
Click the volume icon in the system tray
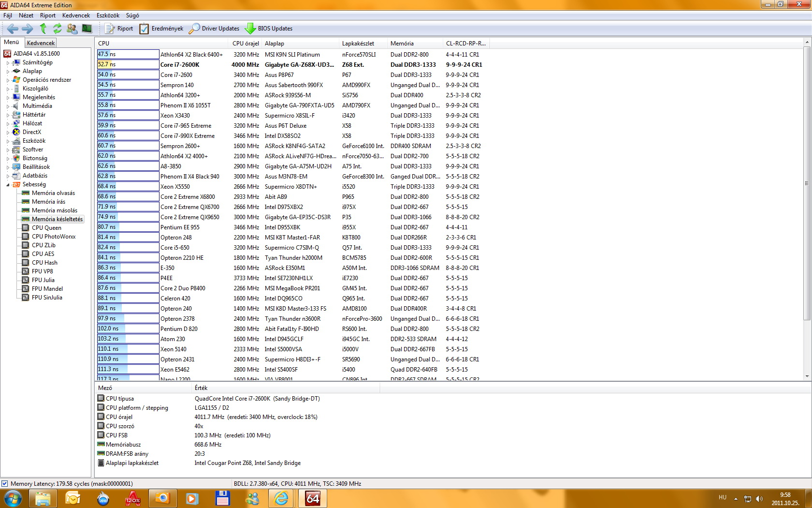pos(759,499)
